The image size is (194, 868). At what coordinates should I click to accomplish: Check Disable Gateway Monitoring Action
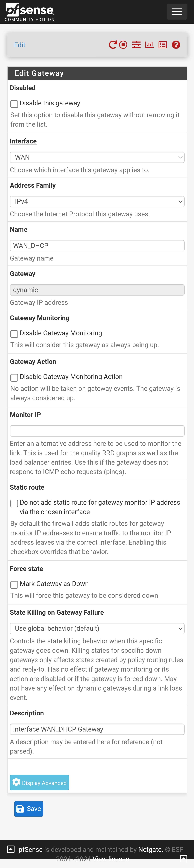(14, 377)
